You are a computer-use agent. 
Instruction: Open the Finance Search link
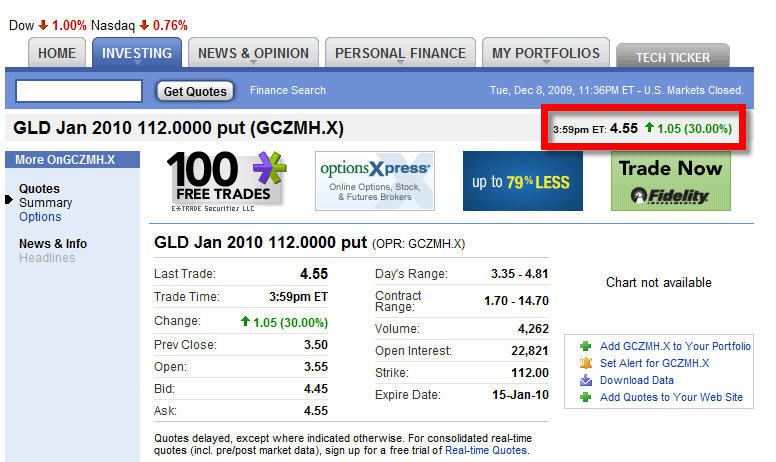(288, 91)
